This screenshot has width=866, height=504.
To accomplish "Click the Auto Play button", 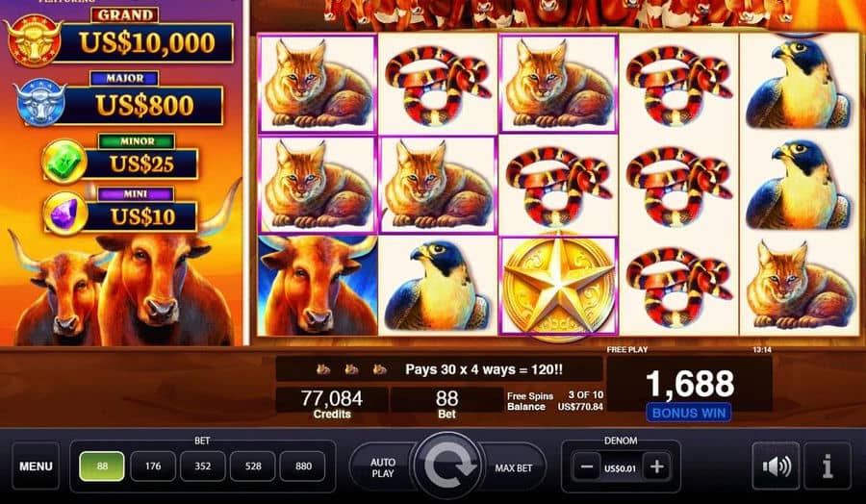I will [383, 467].
